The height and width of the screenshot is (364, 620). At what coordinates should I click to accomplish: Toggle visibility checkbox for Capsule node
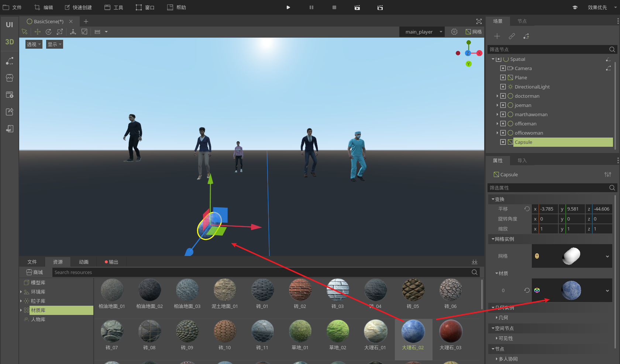click(x=503, y=142)
